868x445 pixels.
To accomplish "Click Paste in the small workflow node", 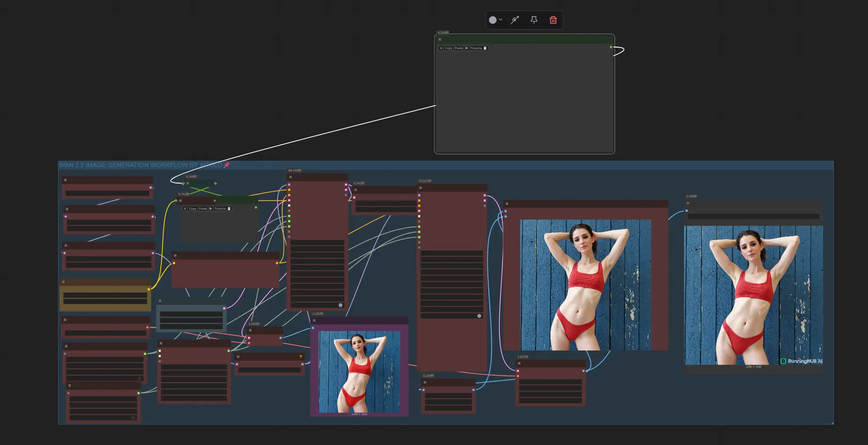I will tap(202, 209).
